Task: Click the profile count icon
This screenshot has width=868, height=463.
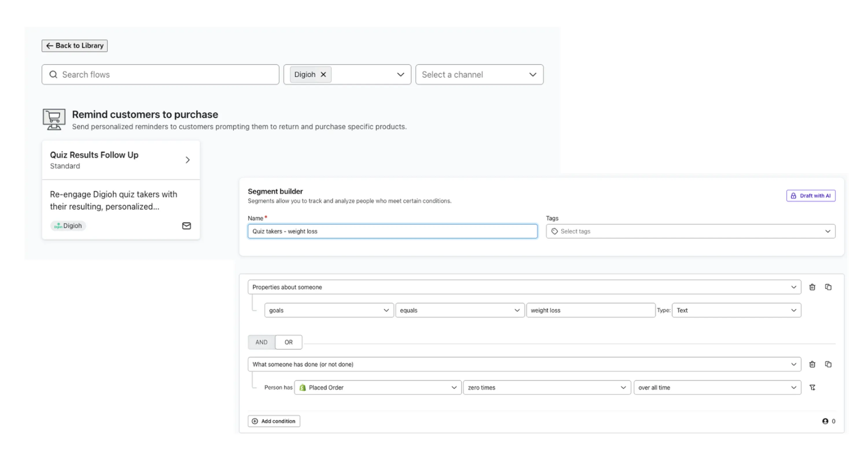Action: click(x=825, y=421)
